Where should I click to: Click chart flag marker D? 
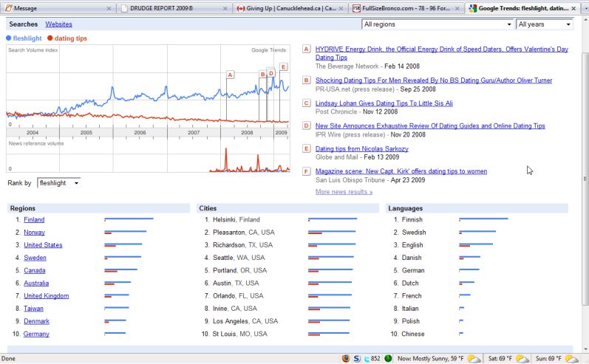point(271,73)
